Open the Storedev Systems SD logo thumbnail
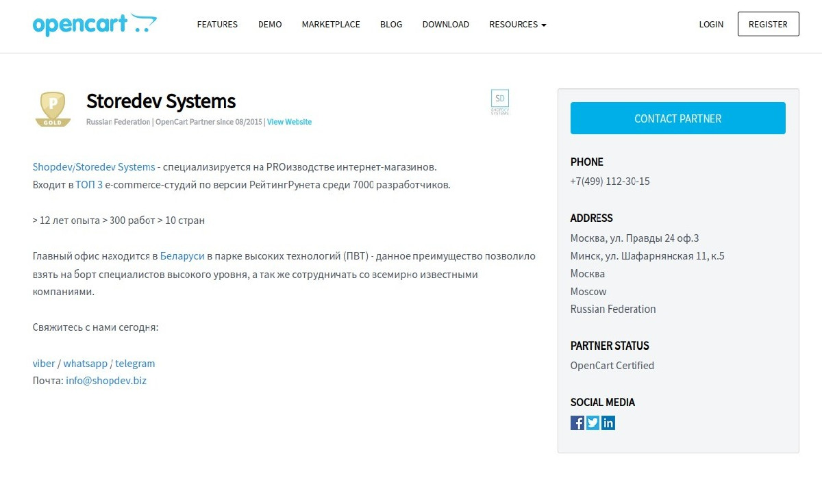This screenshot has width=822, height=504. (x=500, y=102)
